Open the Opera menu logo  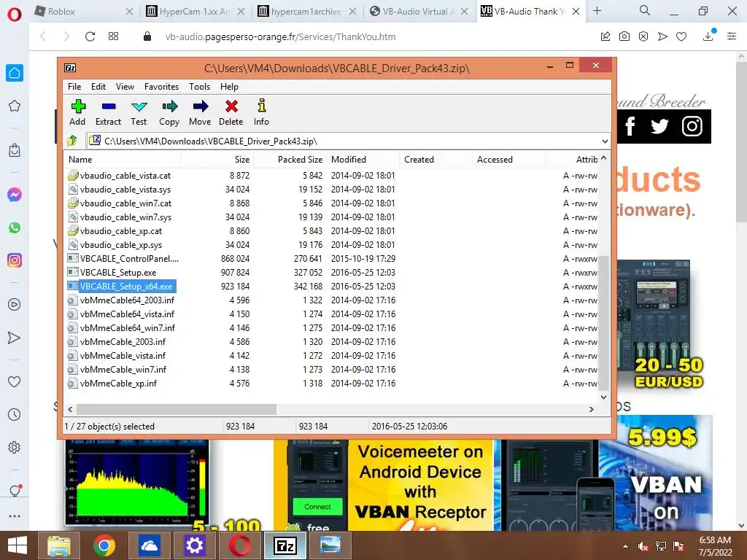click(15, 14)
